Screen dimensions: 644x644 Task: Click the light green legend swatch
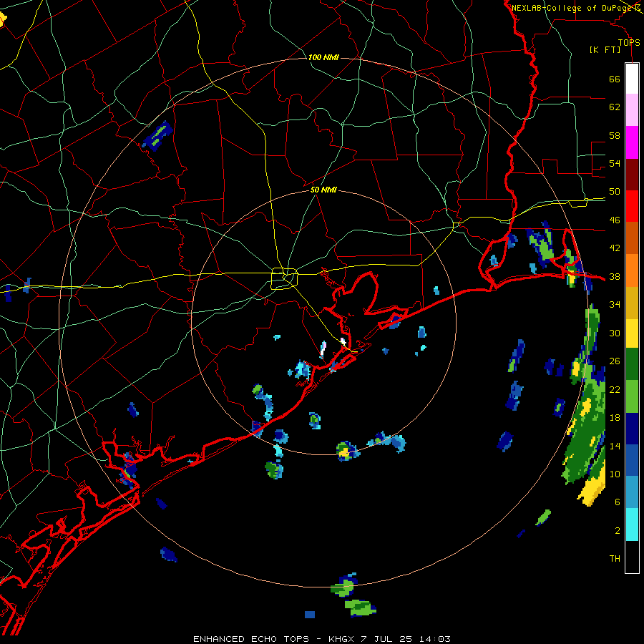pyautogui.click(x=632, y=396)
